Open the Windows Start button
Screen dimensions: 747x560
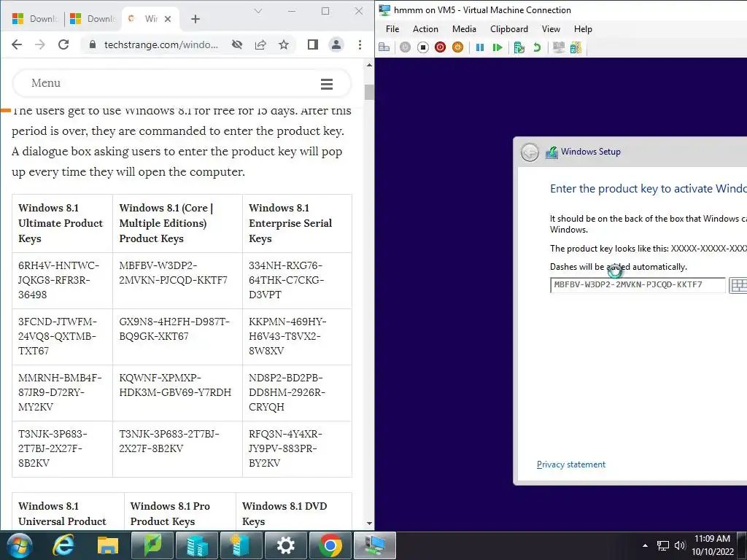[x=20, y=545]
